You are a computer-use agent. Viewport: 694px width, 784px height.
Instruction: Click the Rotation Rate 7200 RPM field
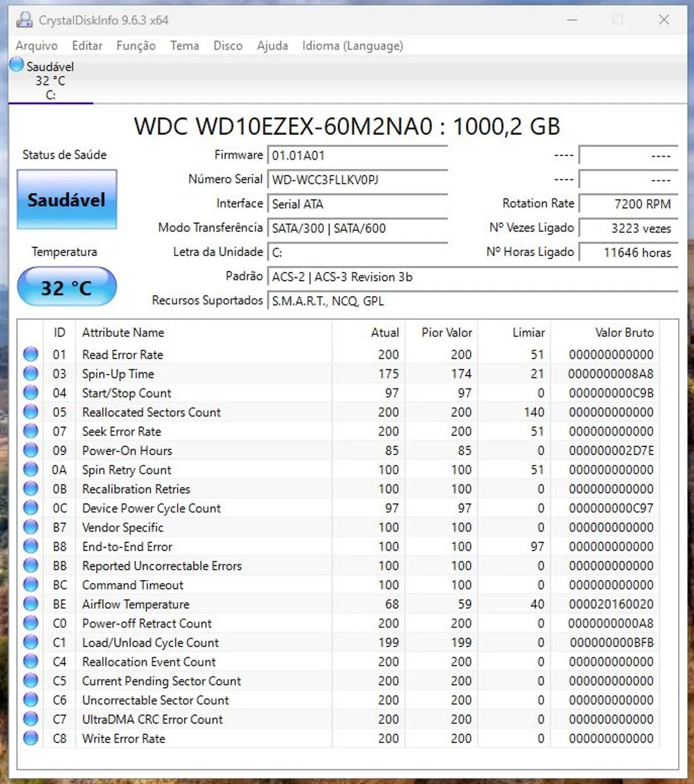point(628,204)
